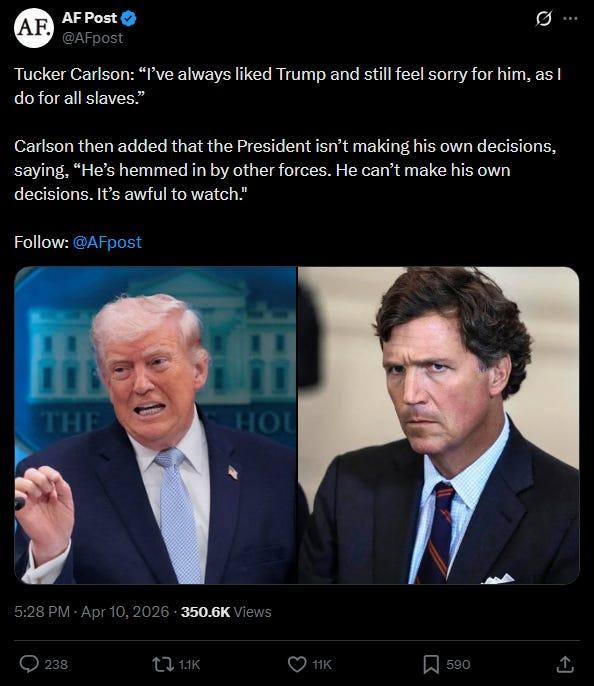Open the @AFpost handle under name
This screenshot has height=686, width=594.
92,38
